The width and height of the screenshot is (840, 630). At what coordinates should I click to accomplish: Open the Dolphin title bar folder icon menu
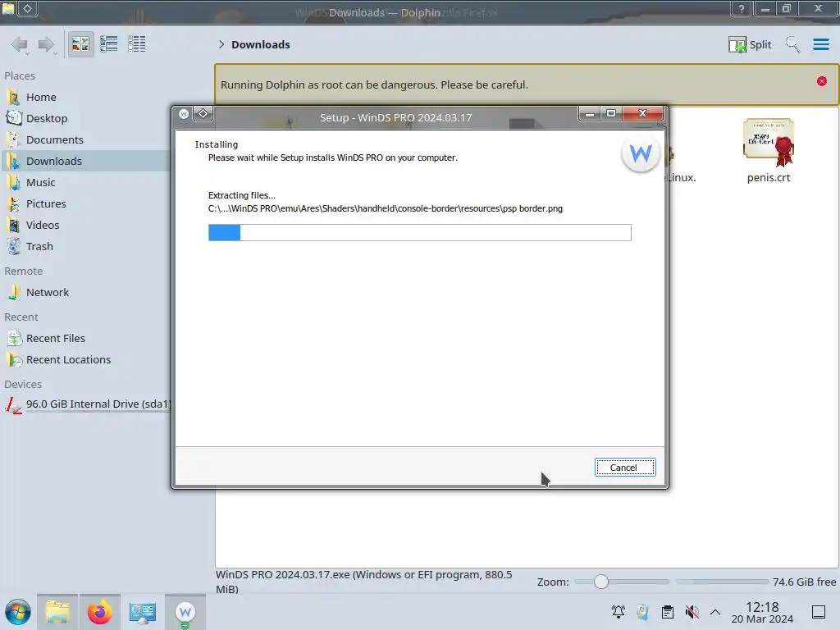(x=8, y=8)
